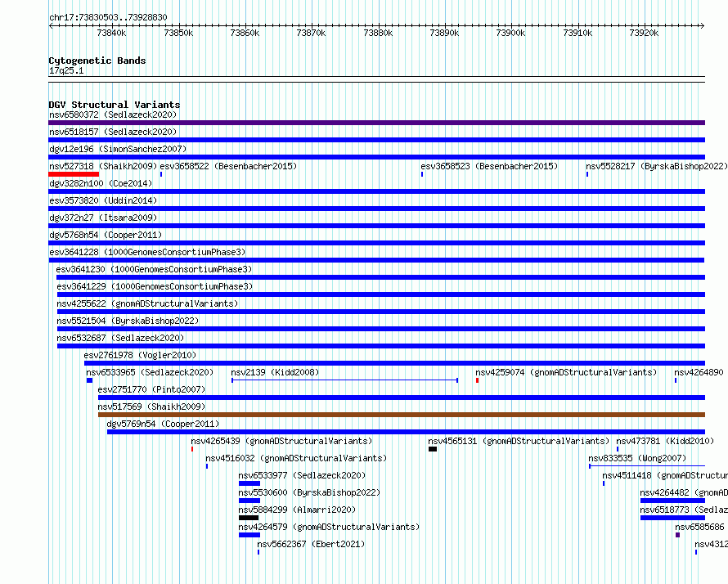The height and width of the screenshot is (584, 728).
Task: Click red nsv4259074 variant marker
Action: coord(477,380)
